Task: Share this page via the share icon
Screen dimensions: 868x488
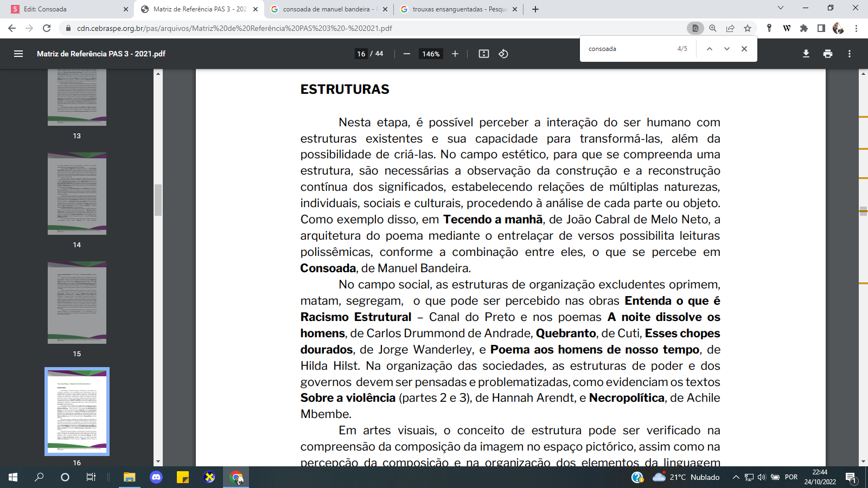Action: (x=730, y=28)
